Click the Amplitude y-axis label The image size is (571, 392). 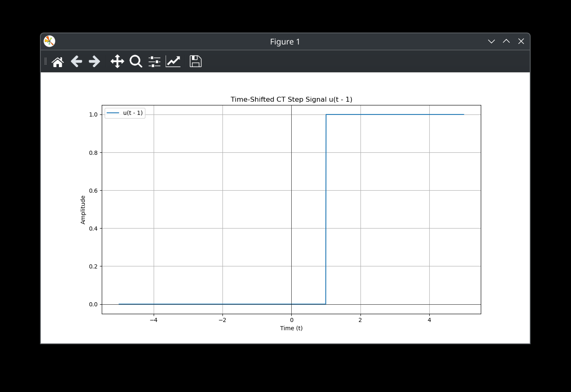(x=83, y=210)
